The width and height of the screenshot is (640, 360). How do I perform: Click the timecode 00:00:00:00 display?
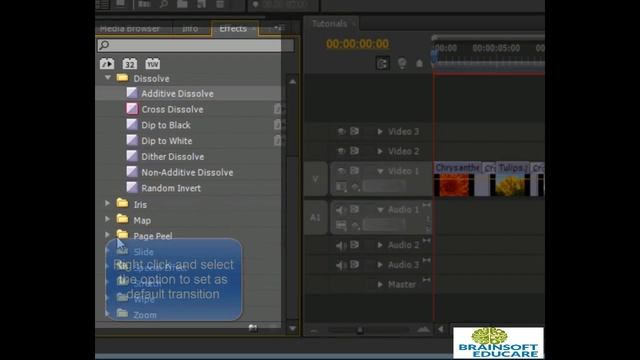[x=357, y=44]
